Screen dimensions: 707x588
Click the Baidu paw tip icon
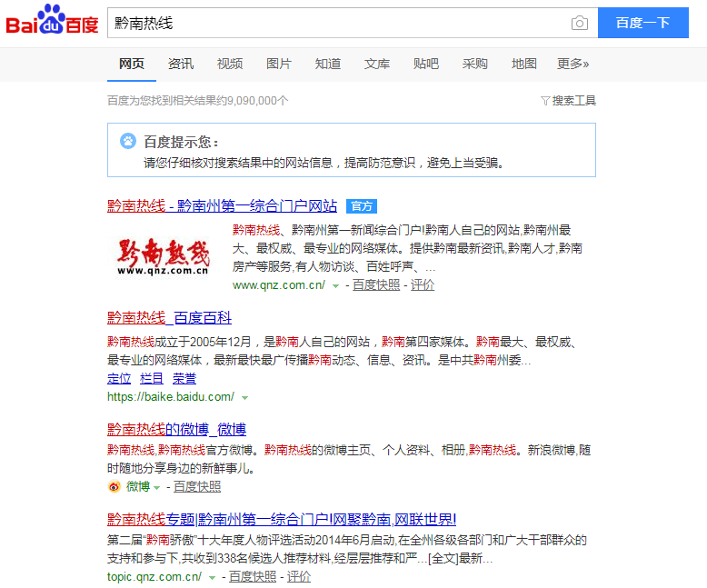(128, 141)
